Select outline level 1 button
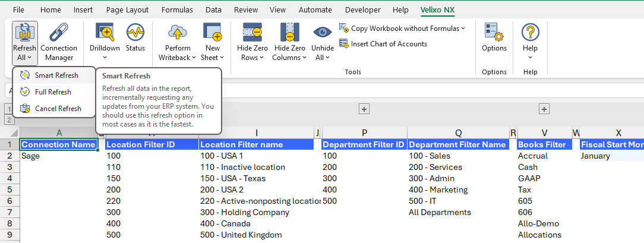The width and height of the screenshot is (644, 243). coord(8,109)
